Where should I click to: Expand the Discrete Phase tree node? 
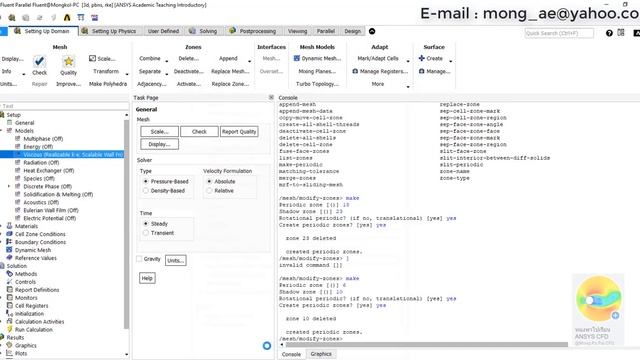(x=9, y=186)
